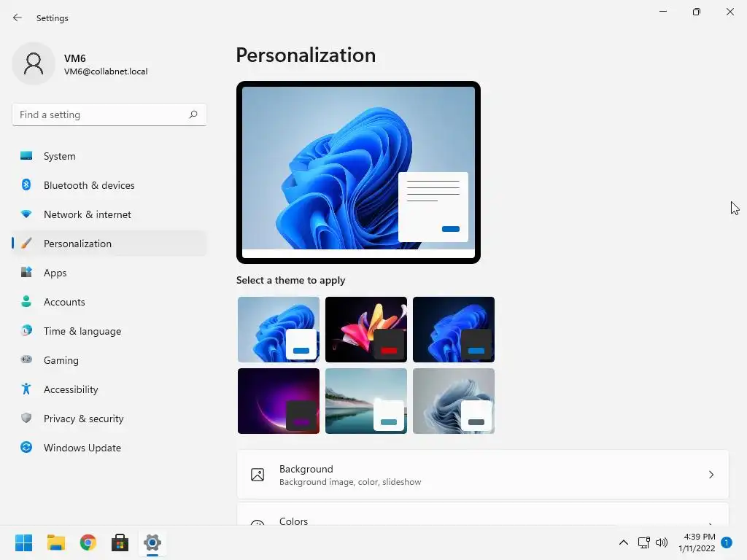Click the Apps icon in sidebar
747x560 pixels.
[26, 273]
